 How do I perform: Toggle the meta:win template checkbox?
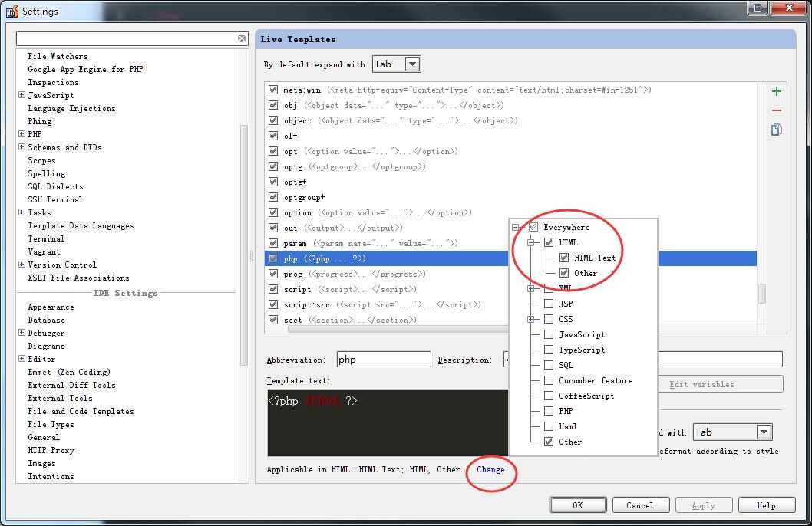273,90
